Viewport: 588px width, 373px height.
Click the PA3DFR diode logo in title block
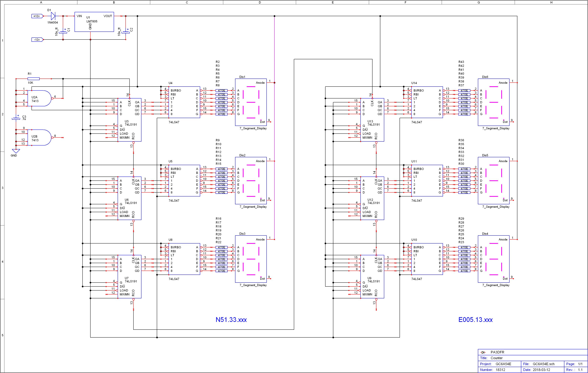(483, 352)
